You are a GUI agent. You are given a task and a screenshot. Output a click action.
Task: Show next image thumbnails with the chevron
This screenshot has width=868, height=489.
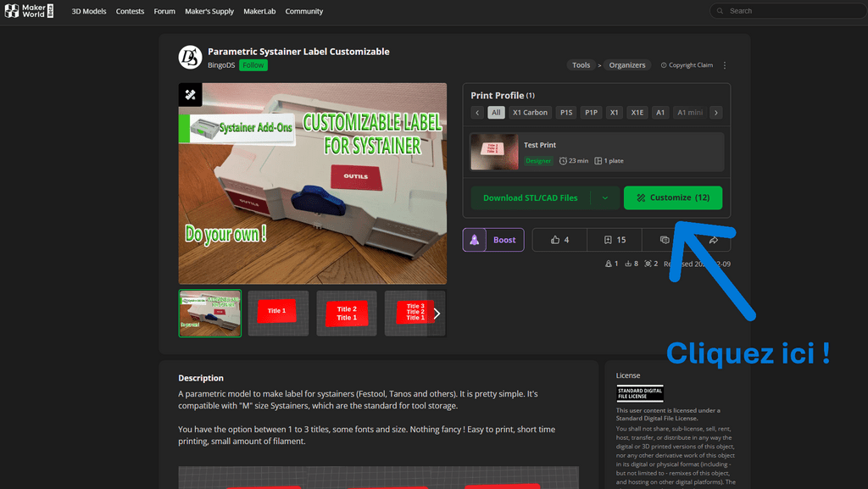(x=437, y=314)
